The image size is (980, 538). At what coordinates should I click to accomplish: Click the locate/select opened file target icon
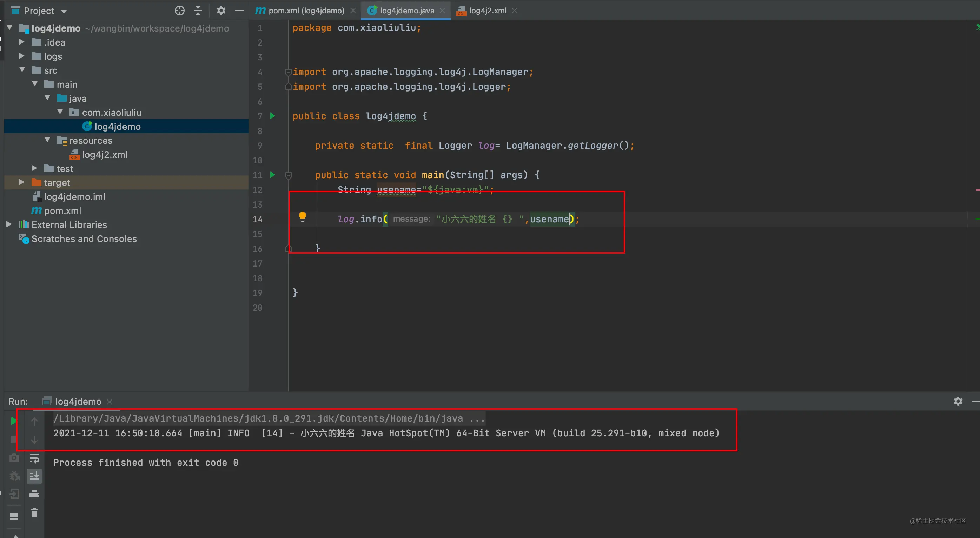180,11
